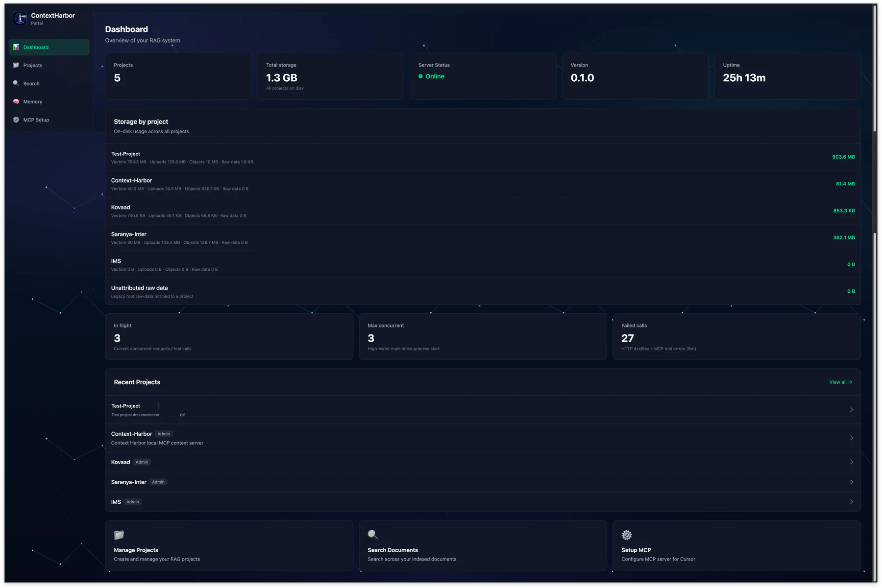Open Test-Project chevron in Recent Projects
The image size is (882, 588).
(x=852, y=410)
